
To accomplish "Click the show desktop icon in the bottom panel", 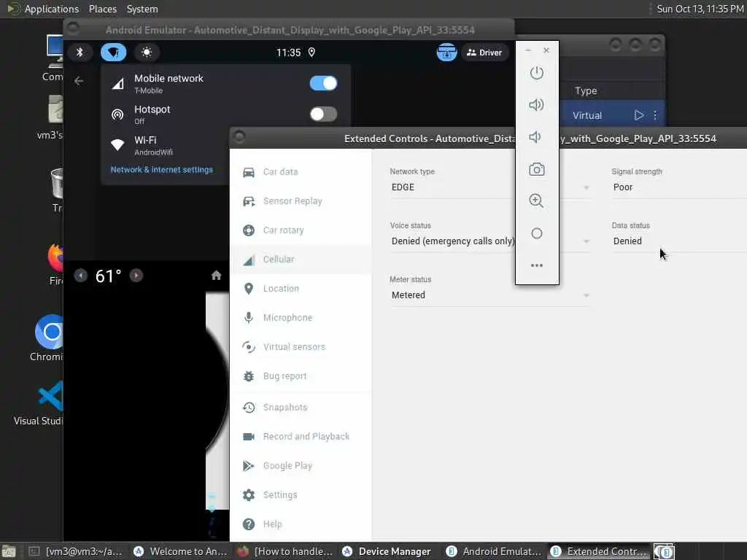I will 9,551.
